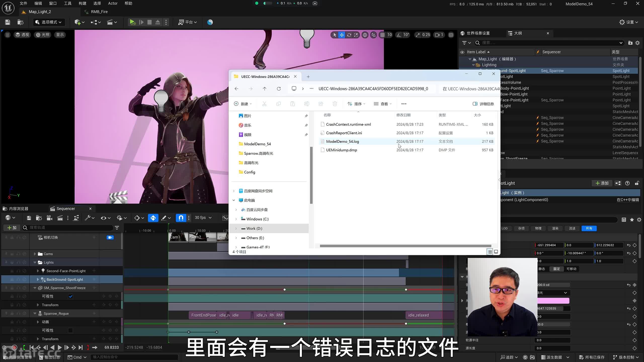The width and height of the screenshot is (644, 362).
Task: Toggle the Sequencer snapping magnet icon
Action: 181,218
